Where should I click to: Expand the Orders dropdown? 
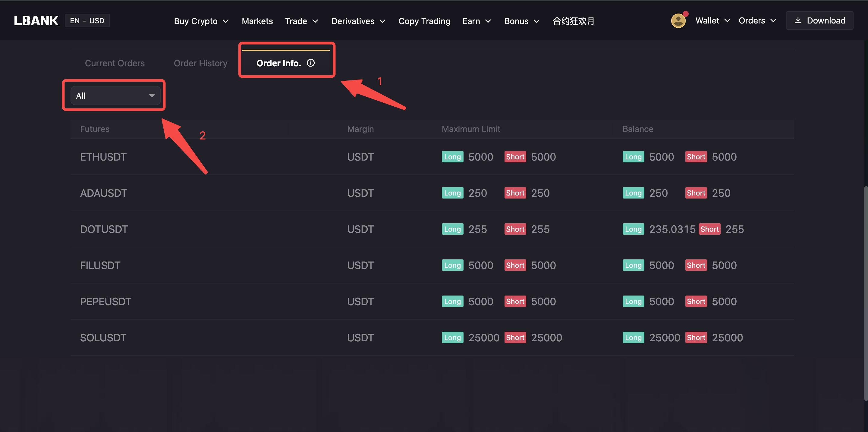coord(757,20)
